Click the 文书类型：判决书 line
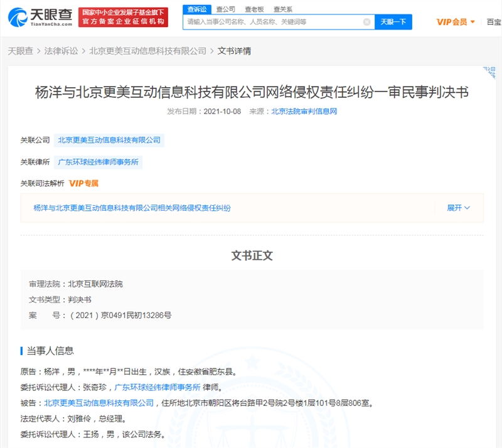 (60, 300)
